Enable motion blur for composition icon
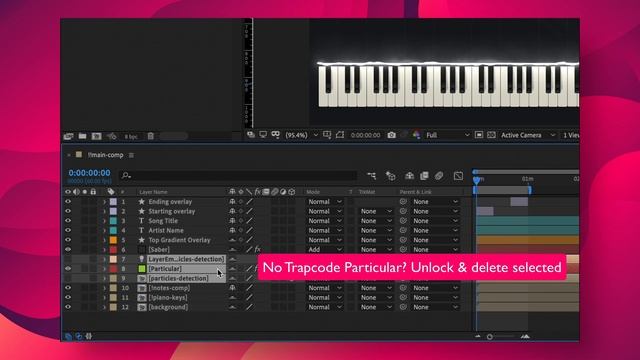Screen dimensions: 640x360 coord(439,176)
